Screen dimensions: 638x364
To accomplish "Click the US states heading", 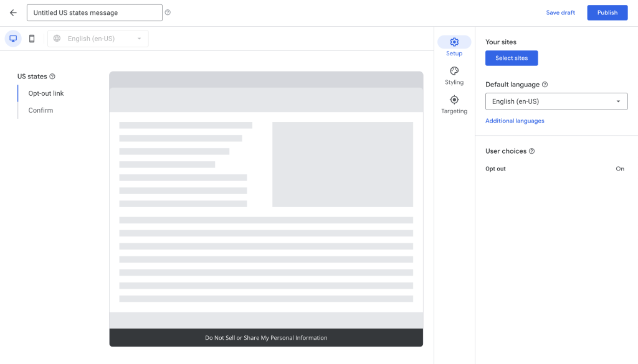I will click(x=32, y=77).
